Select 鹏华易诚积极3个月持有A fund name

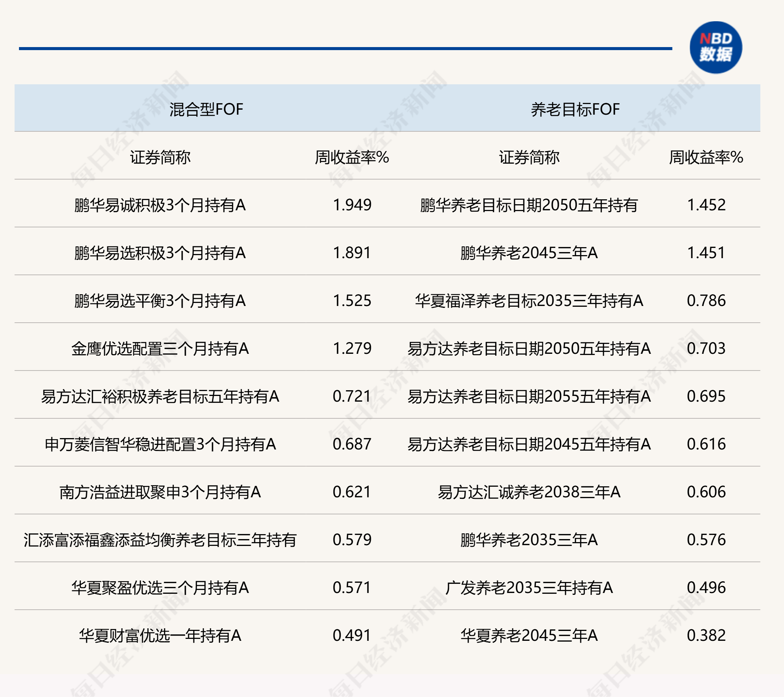point(160,205)
